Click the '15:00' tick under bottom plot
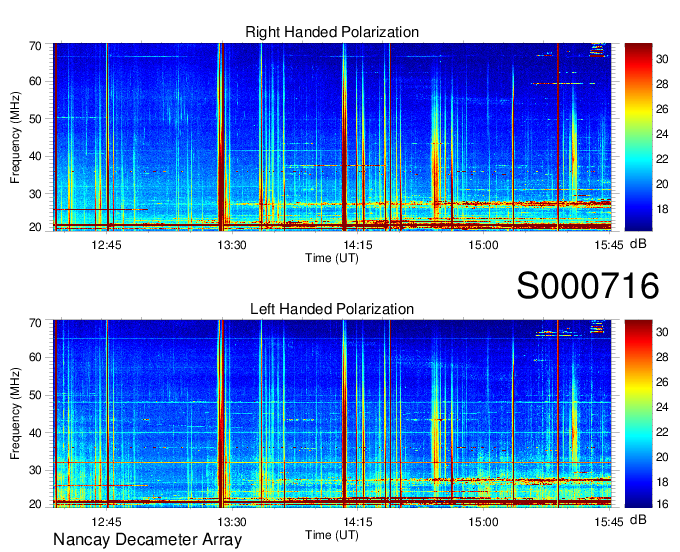This screenshot has height=552, width=680. click(x=483, y=521)
